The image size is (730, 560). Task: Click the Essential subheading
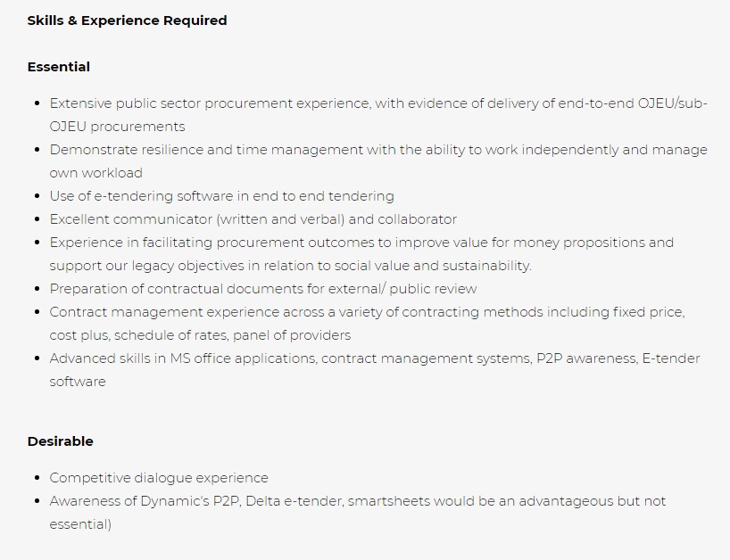pos(59,67)
